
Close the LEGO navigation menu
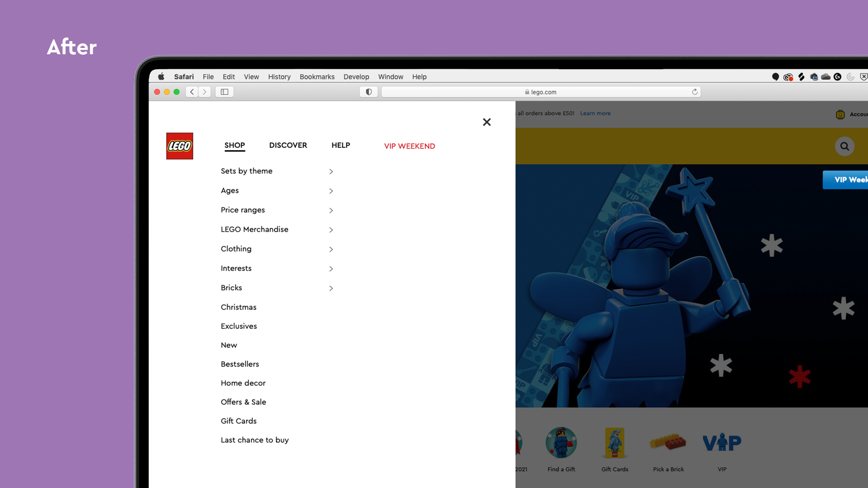(486, 122)
